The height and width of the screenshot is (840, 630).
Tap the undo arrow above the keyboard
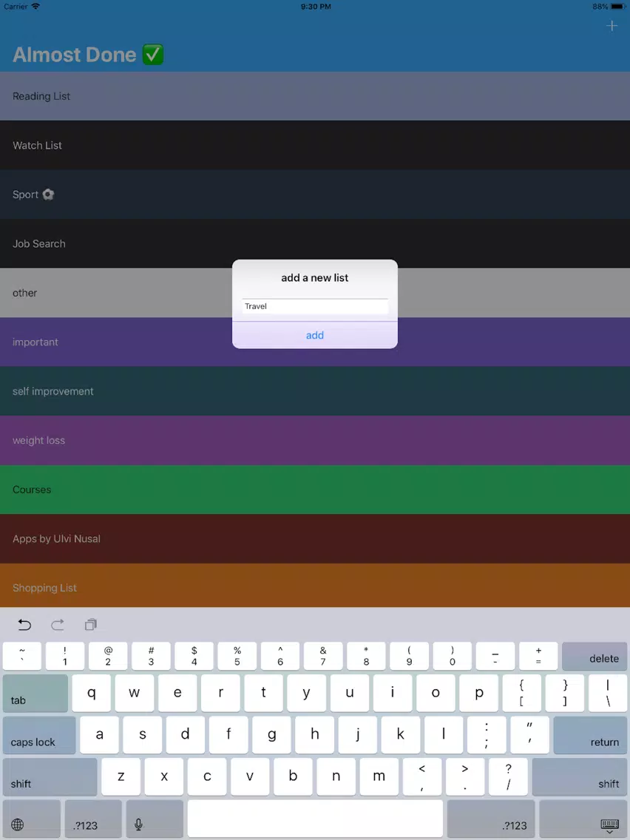tap(24, 624)
